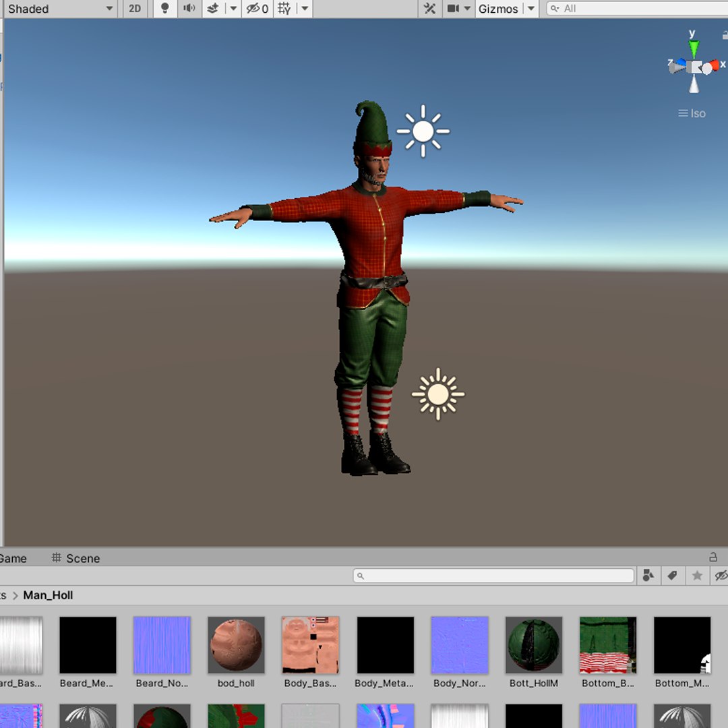This screenshot has height=728, width=728.
Task: Open scene camera dropdown arrow
Action: click(x=468, y=9)
